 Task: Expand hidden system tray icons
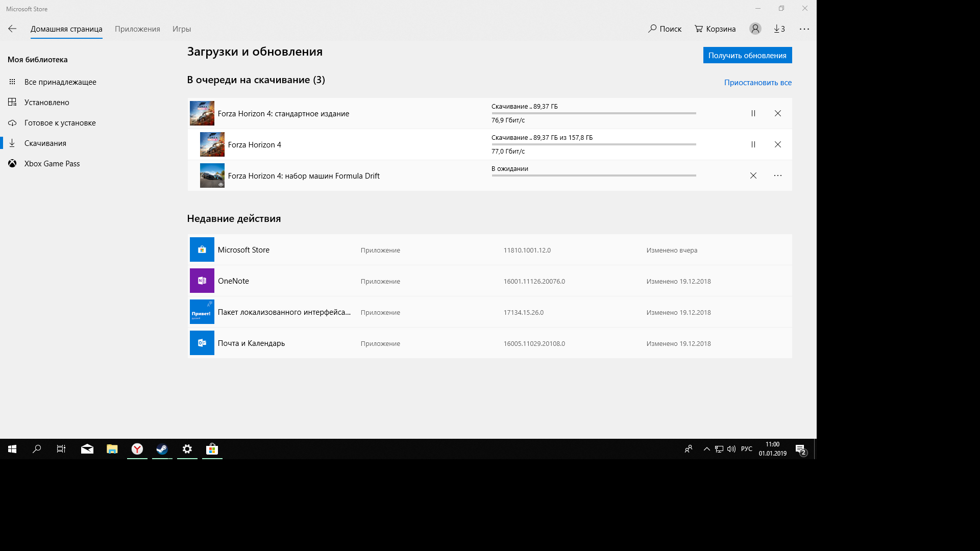(707, 449)
